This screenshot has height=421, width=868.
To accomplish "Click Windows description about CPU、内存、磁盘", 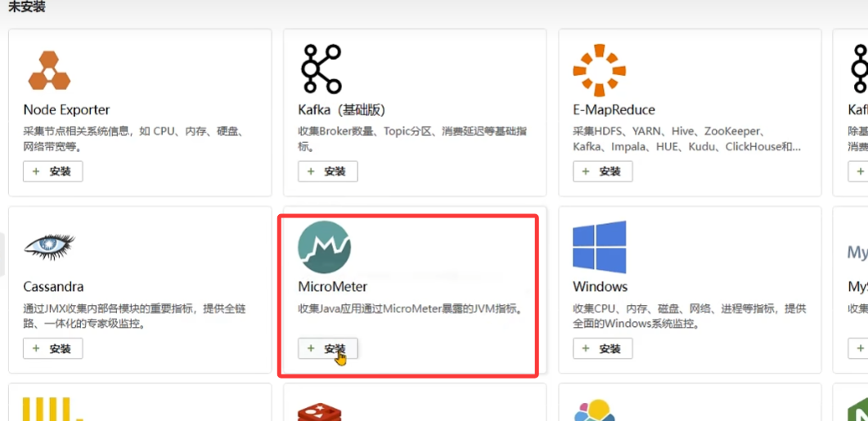I will point(689,316).
